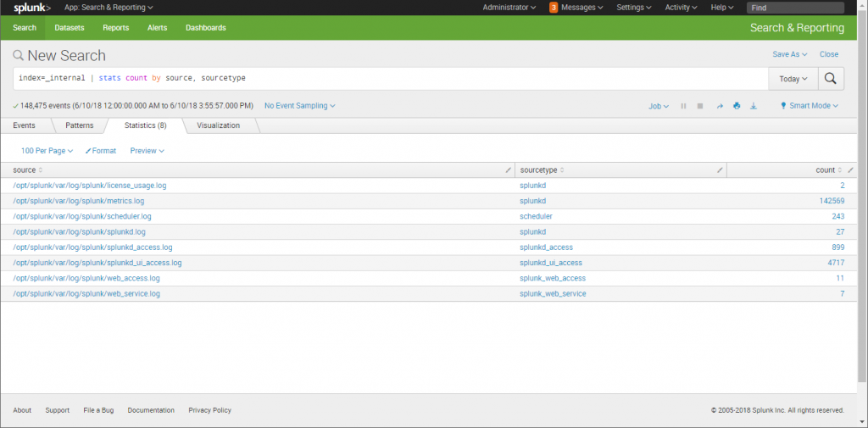Open the Privacy Policy link
This screenshot has height=428, width=868.
pos(210,410)
